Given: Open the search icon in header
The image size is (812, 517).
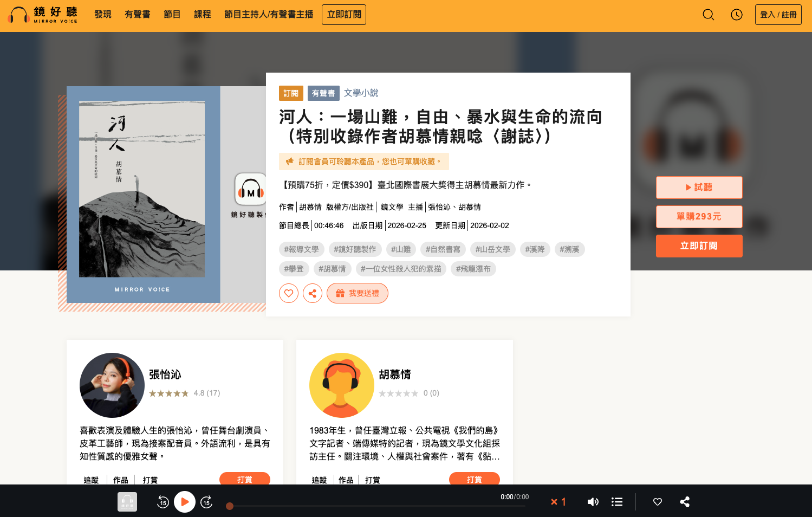Looking at the screenshot, I should pyautogui.click(x=709, y=15).
